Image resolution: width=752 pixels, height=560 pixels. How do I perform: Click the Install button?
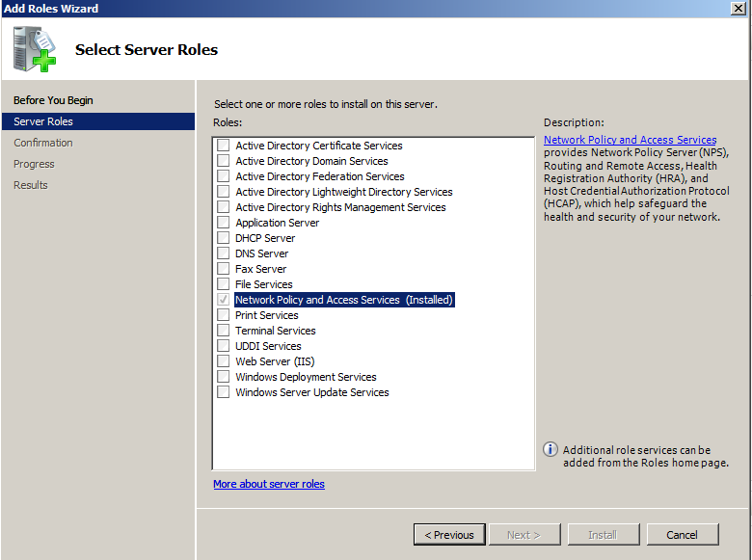(604, 535)
